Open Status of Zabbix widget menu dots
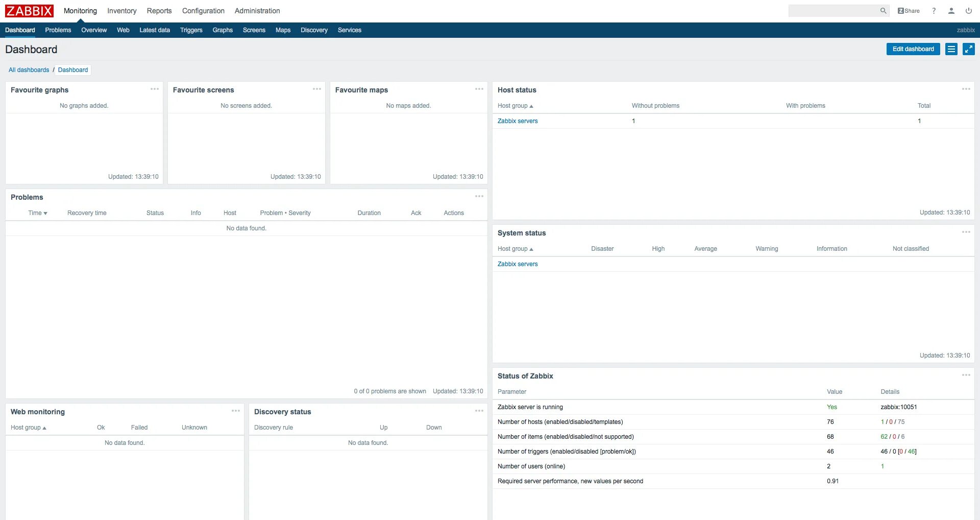The image size is (980, 520). click(966, 375)
